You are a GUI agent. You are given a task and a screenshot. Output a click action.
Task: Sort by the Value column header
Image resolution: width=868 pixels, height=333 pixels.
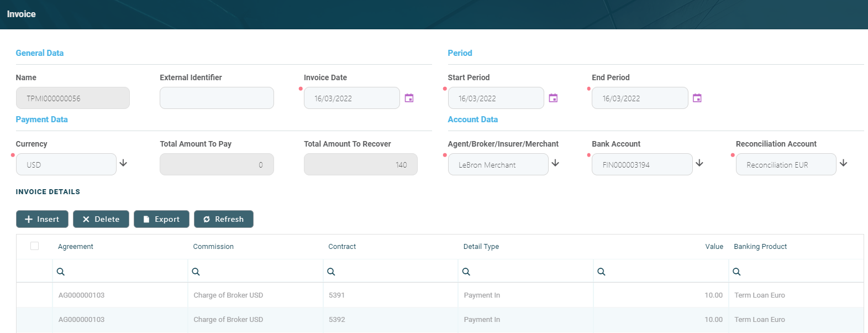pyautogui.click(x=714, y=247)
